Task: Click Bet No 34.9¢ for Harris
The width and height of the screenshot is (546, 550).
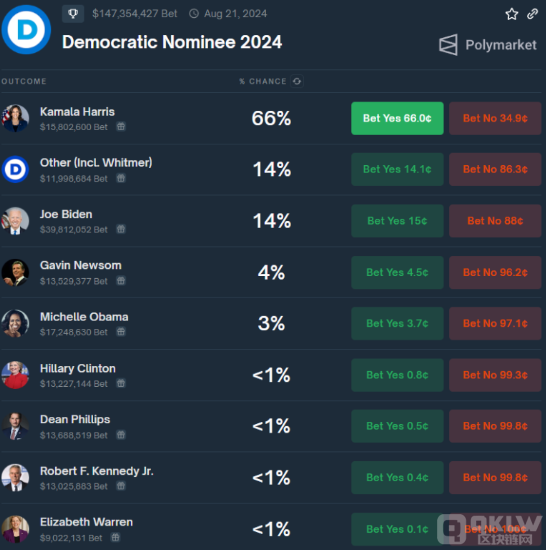Action: 495,118
